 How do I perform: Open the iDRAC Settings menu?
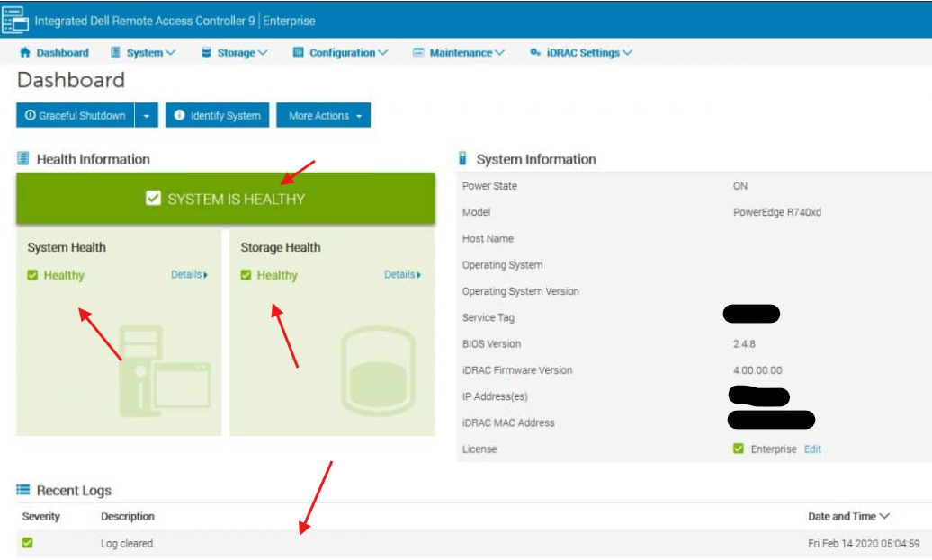click(579, 52)
